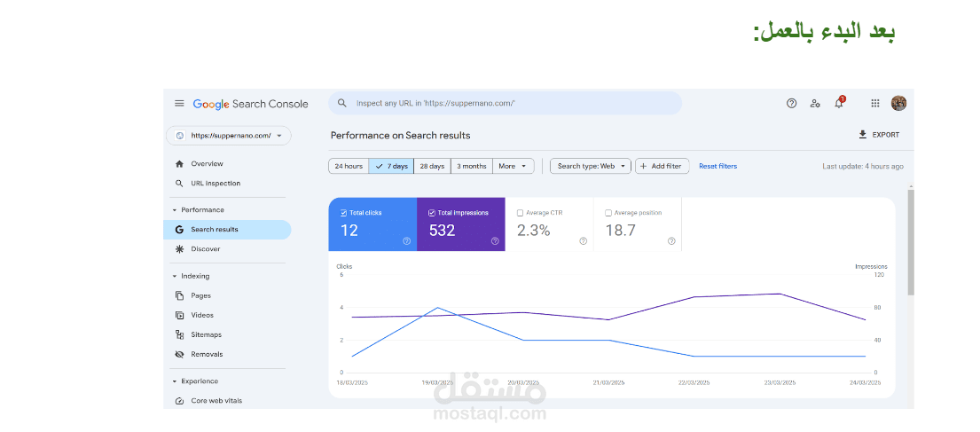Screen dimensions: 980x432
Task: Click the 'Performance on Search results' heading
Action: tap(400, 135)
